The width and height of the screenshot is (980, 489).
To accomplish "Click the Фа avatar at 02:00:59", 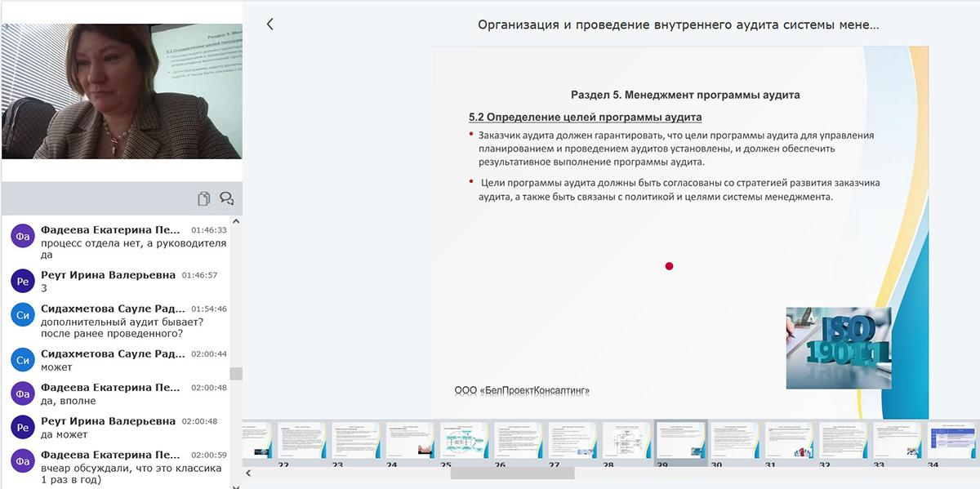I will (22, 460).
